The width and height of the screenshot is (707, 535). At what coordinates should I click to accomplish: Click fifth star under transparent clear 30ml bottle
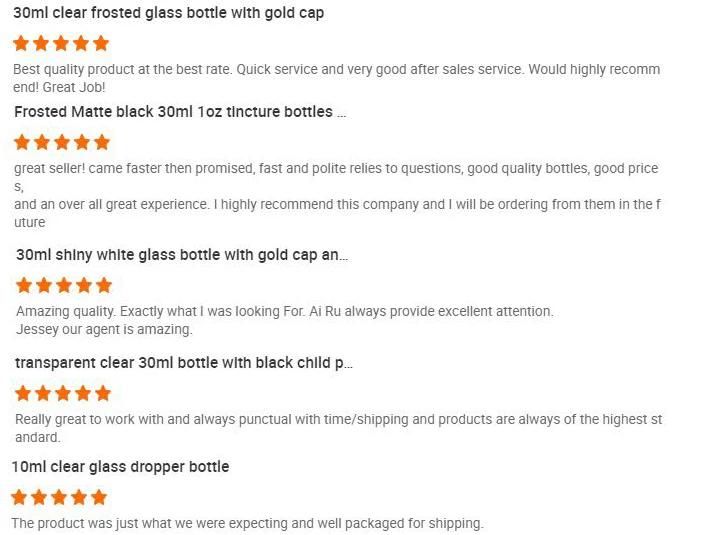pos(102,393)
